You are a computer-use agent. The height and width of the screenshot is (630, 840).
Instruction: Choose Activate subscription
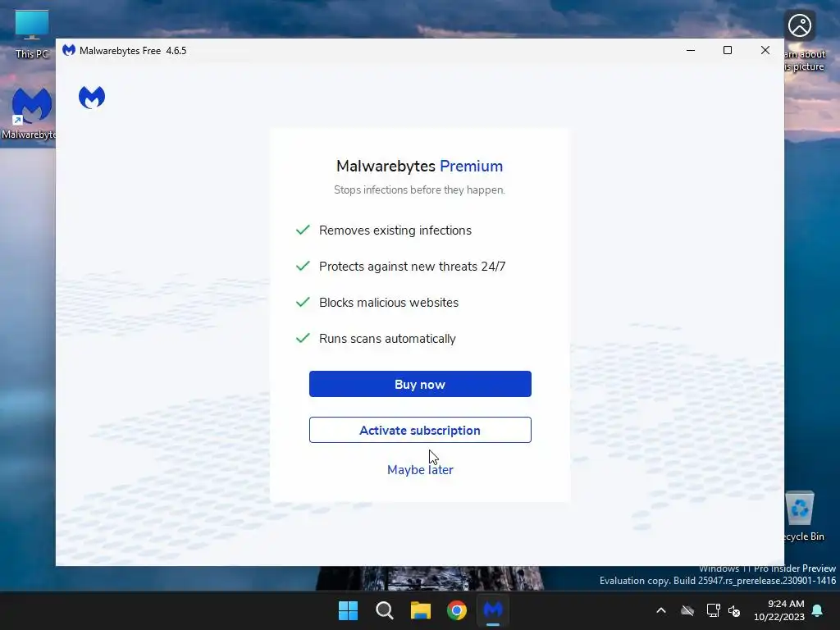420,430
